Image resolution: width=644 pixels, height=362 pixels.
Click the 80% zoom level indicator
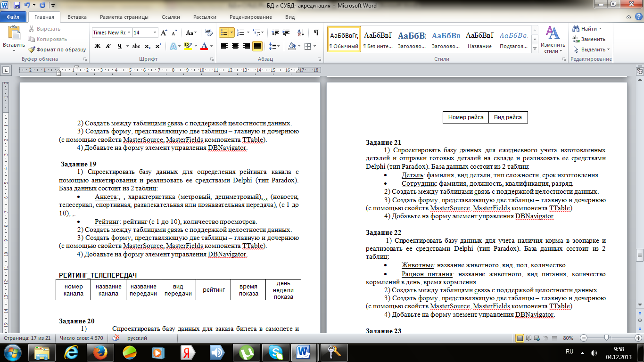[x=568, y=338]
